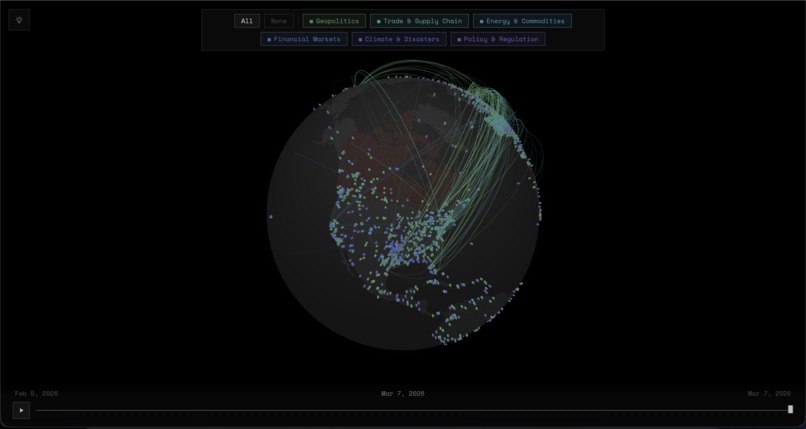Toggle Climate & Disasters filter
Viewport: 806px width, 429px height.
[399, 40]
